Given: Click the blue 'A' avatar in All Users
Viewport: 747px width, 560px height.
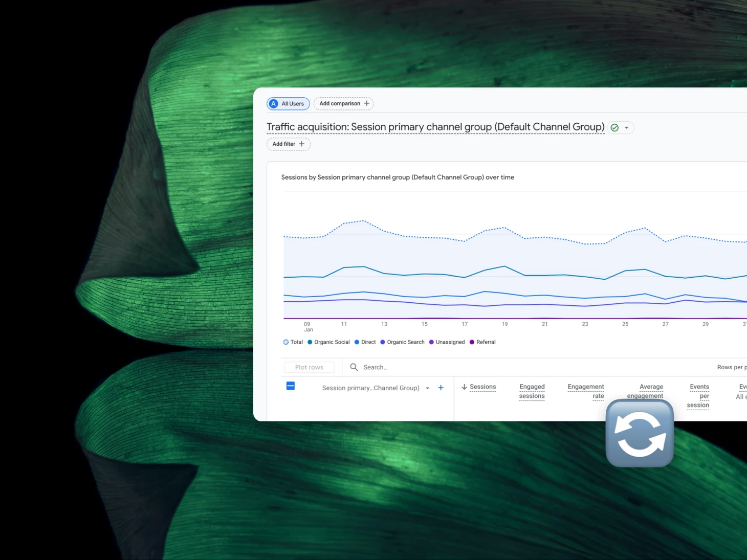Looking at the screenshot, I should point(274,104).
